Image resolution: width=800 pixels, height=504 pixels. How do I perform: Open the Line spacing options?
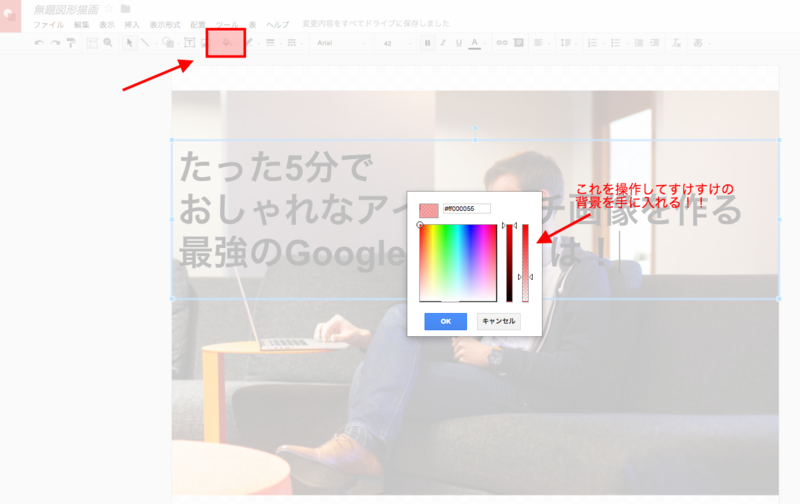pos(565,43)
